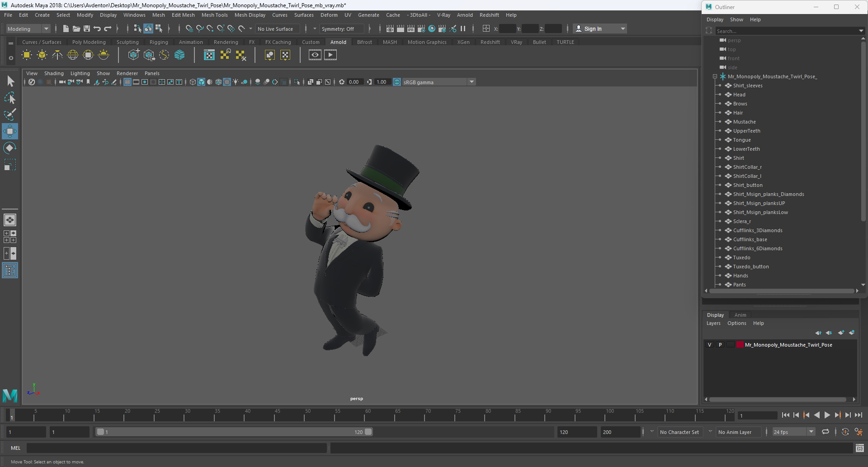Click the New Scene icon
This screenshot has width=868, height=467.
pyautogui.click(x=66, y=29)
